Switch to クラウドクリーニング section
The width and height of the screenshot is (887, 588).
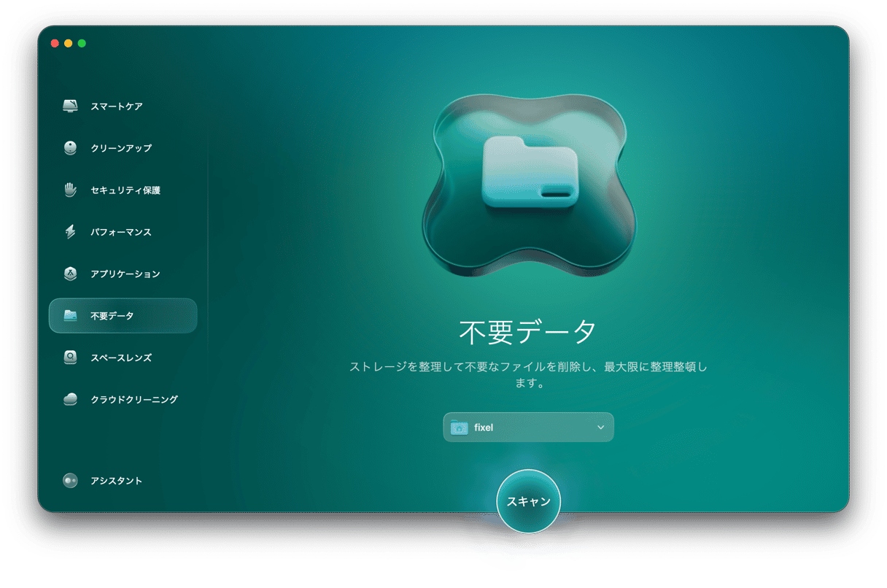click(x=134, y=400)
